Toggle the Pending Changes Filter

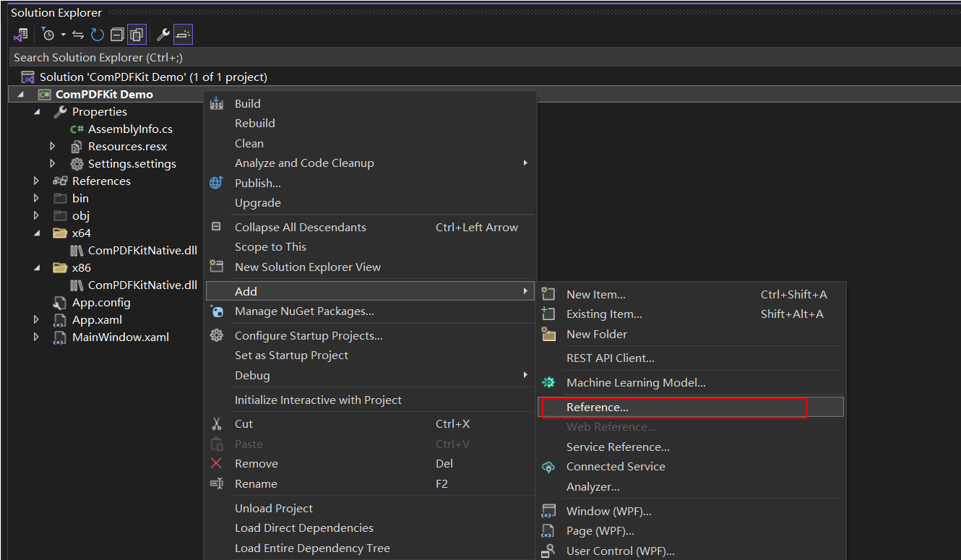[48, 35]
